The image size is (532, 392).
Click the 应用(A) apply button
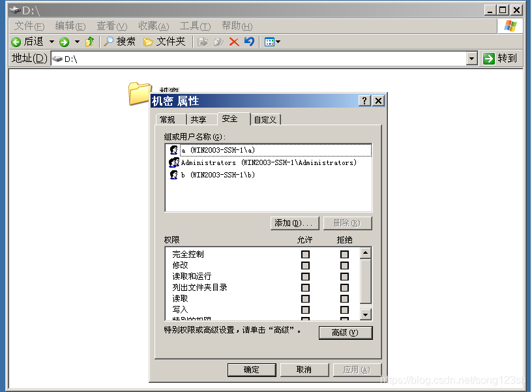(357, 370)
